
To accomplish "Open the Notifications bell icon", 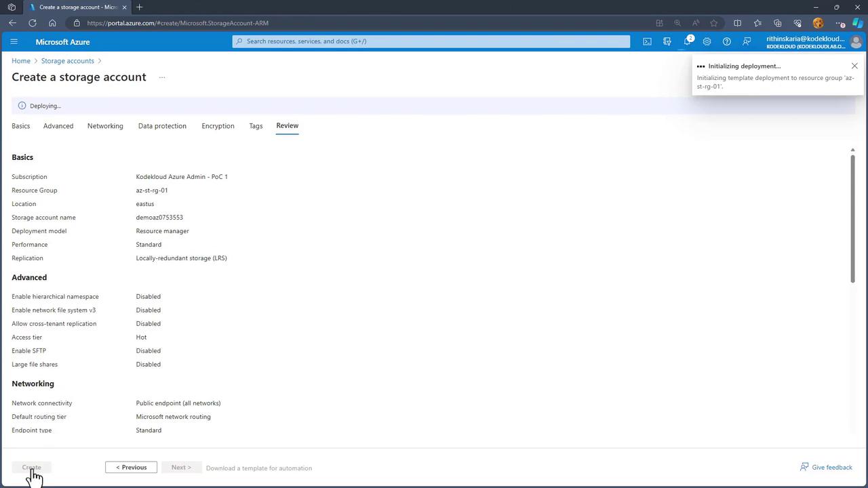I will tap(687, 41).
